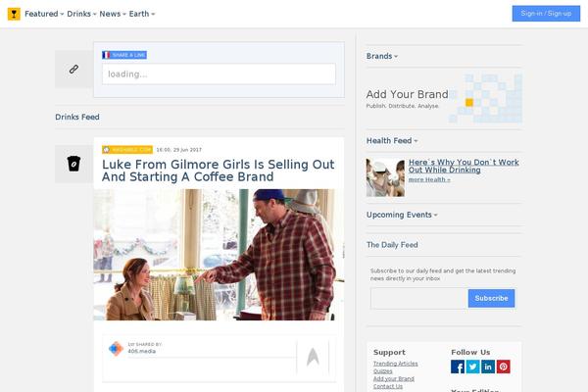Open the Luke From Gilmore Girls article headline
588x392 pixels.
coord(218,171)
